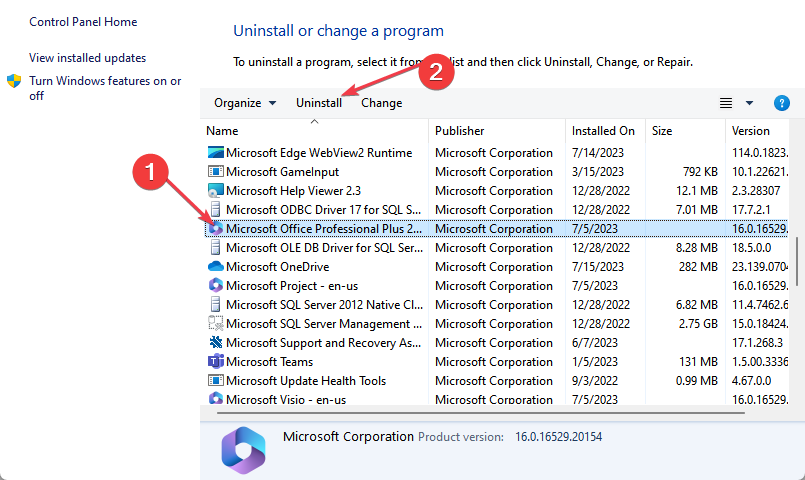The height and width of the screenshot is (480, 805).
Task: Click the change view icon in toolbar
Action: point(726,103)
